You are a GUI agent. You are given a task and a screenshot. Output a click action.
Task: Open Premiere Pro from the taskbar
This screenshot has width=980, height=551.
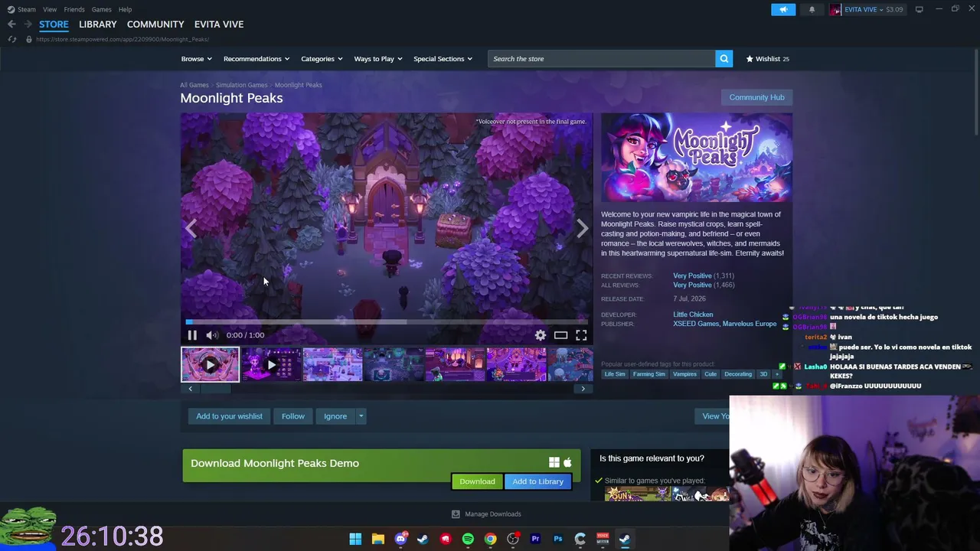coord(535,539)
